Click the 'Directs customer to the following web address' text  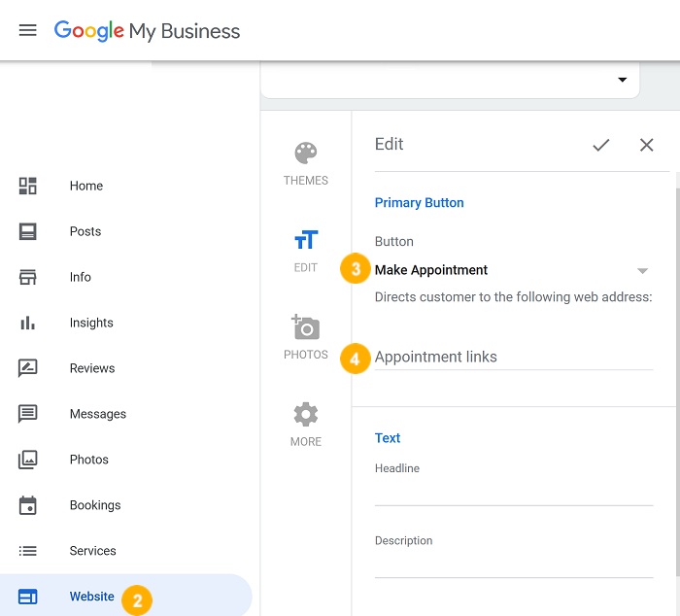514,297
